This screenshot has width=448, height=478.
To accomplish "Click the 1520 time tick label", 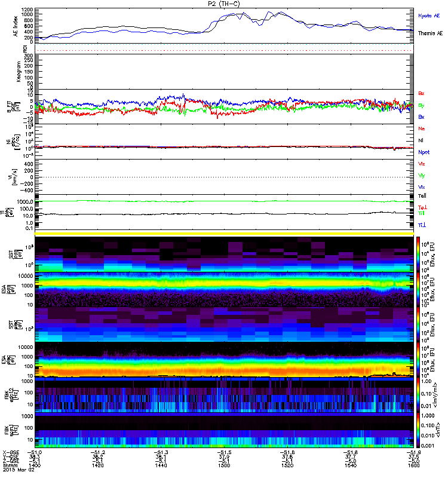I will tap(287, 465).
